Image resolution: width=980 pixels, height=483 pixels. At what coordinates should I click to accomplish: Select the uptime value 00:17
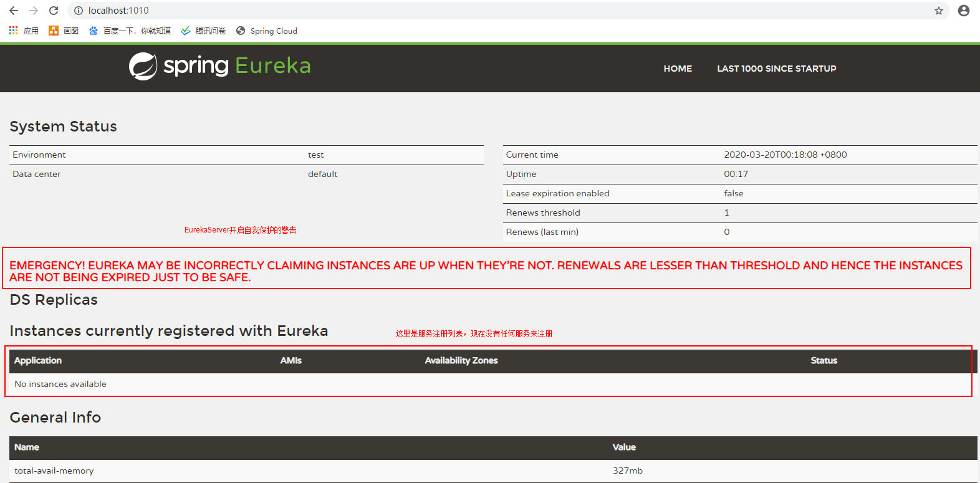[x=736, y=174]
